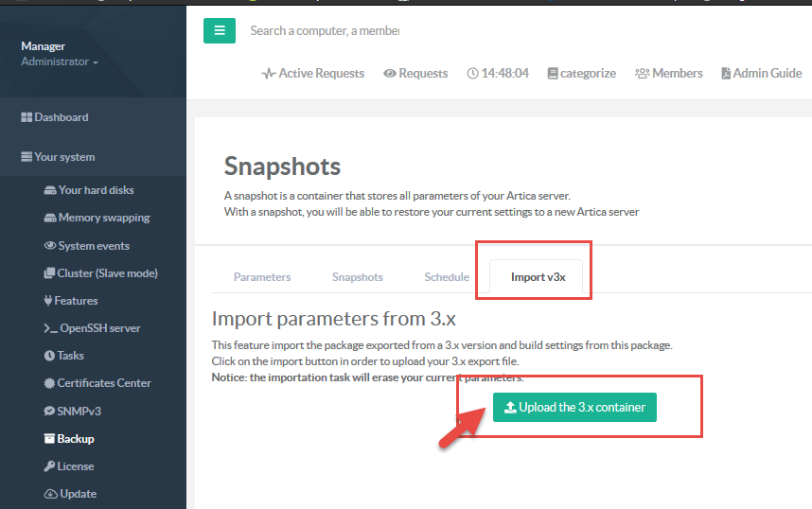Switch to the Snapshots tab
The height and width of the screenshot is (509, 812).
(x=358, y=277)
